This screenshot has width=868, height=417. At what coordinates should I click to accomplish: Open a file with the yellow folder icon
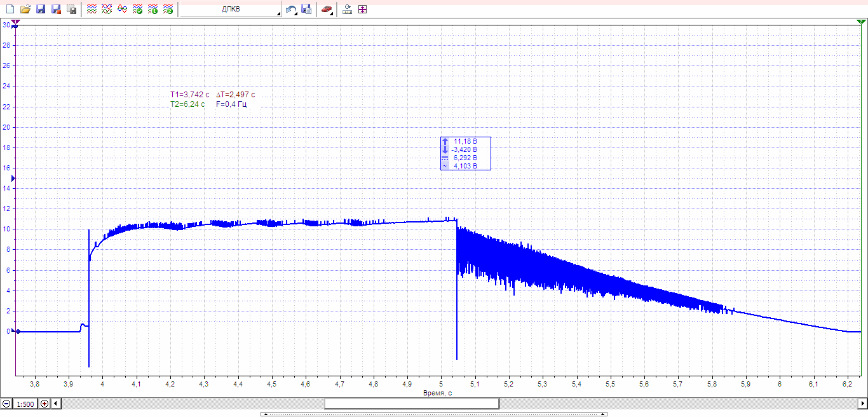click(x=25, y=10)
